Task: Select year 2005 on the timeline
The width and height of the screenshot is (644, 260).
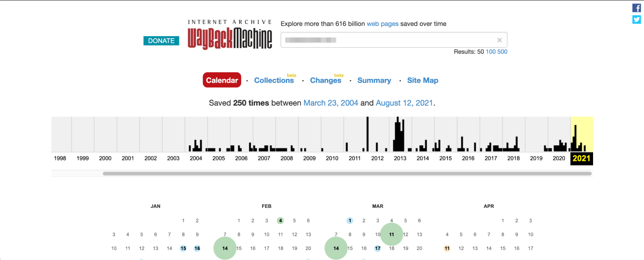Action: pos(218,158)
